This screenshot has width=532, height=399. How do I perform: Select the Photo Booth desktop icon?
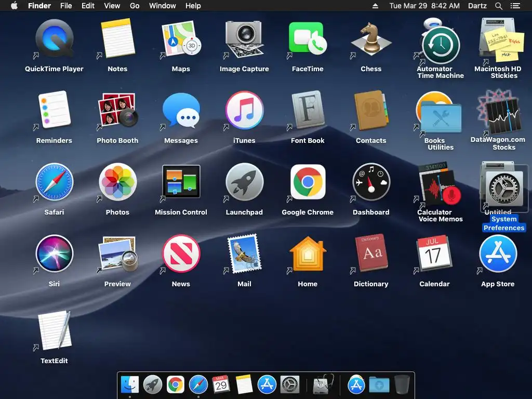point(118,110)
